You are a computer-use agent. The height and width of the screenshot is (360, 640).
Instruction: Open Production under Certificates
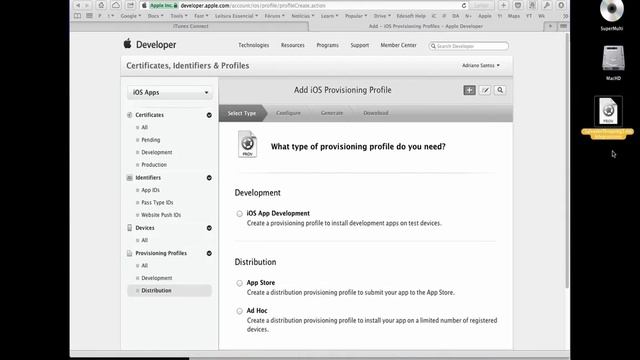tap(154, 165)
